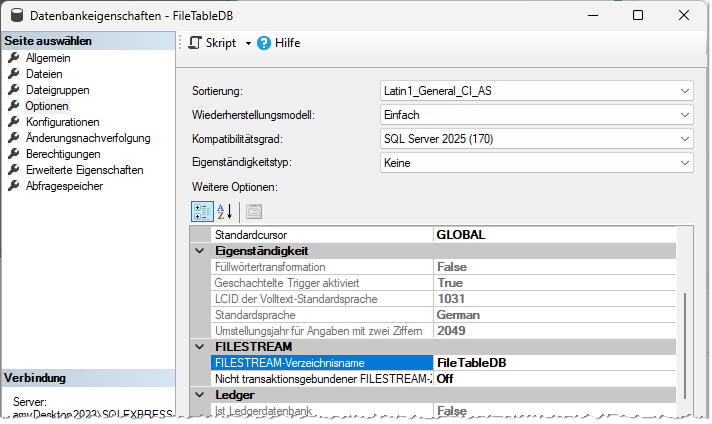
Task: Click the German Standardsprache value
Action: point(458,315)
